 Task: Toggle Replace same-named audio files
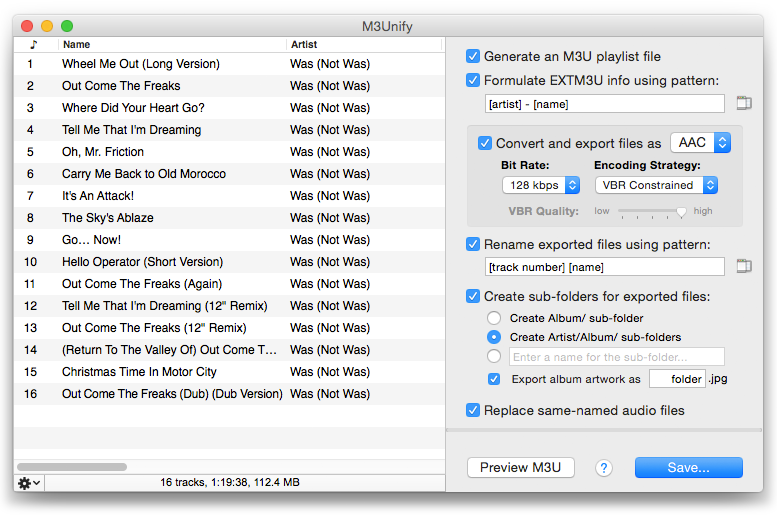click(x=473, y=410)
